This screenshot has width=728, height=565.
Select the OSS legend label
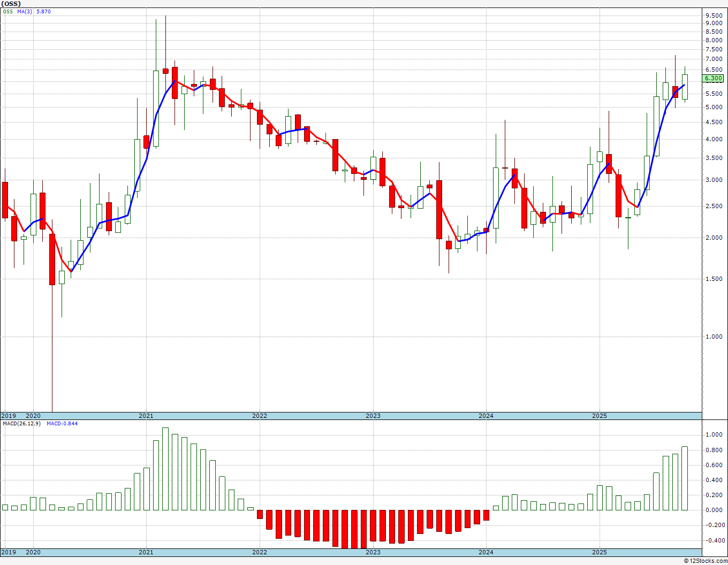click(x=7, y=12)
